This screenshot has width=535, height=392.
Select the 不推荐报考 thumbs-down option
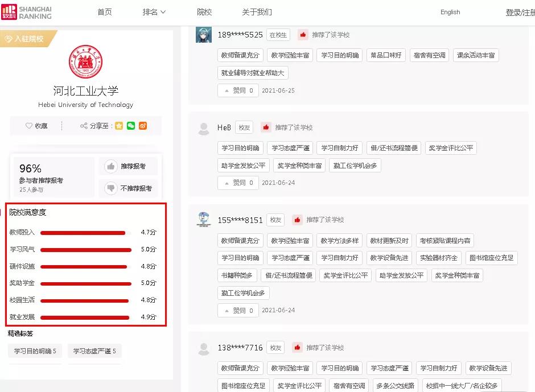click(x=128, y=188)
